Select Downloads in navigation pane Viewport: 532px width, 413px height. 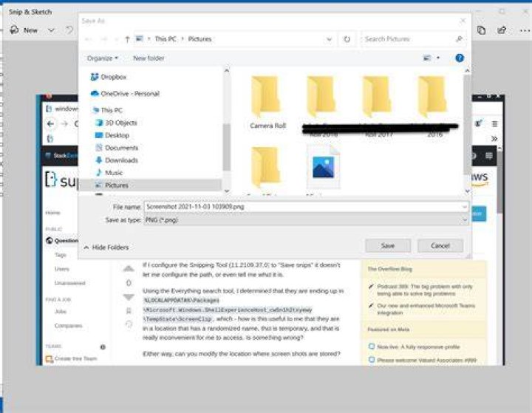coord(117,160)
